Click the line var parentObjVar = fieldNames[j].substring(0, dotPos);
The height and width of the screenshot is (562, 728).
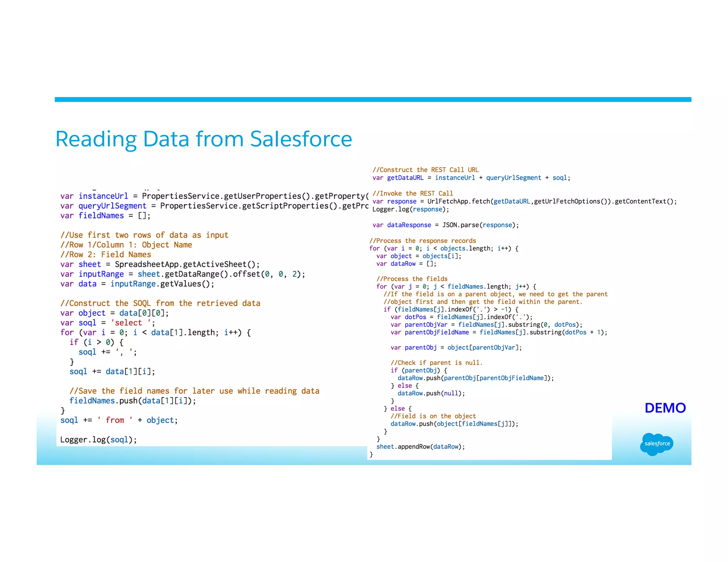pos(487,325)
